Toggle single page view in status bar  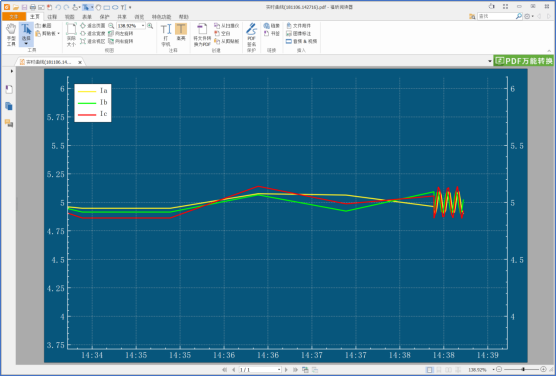429,370
